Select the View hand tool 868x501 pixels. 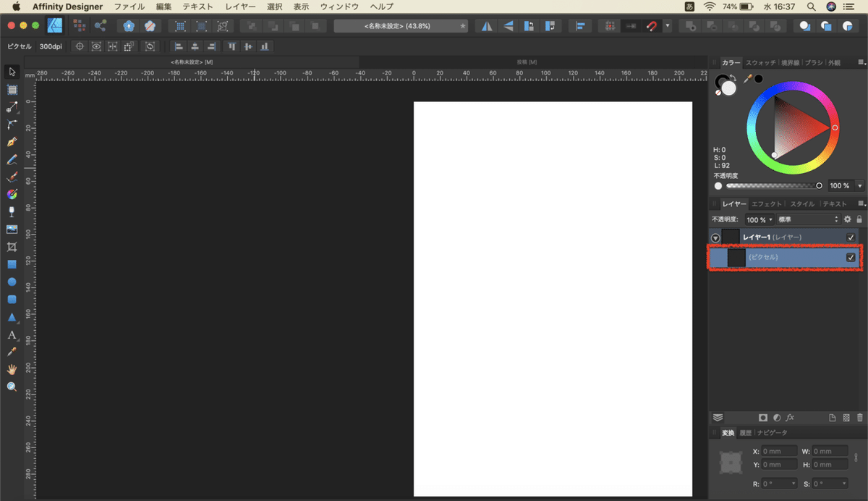12,369
